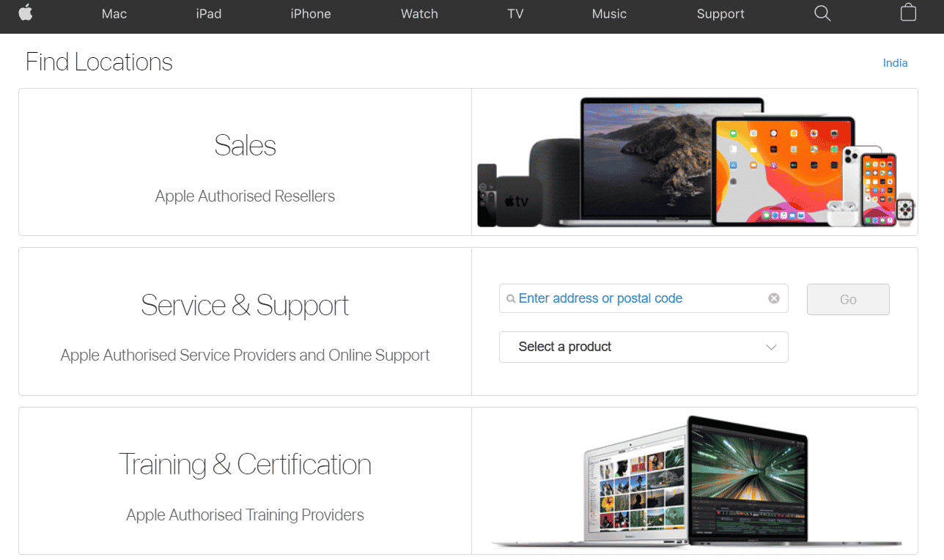Click the Apple logo icon
The width and height of the screenshot is (944, 560).
tap(26, 12)
